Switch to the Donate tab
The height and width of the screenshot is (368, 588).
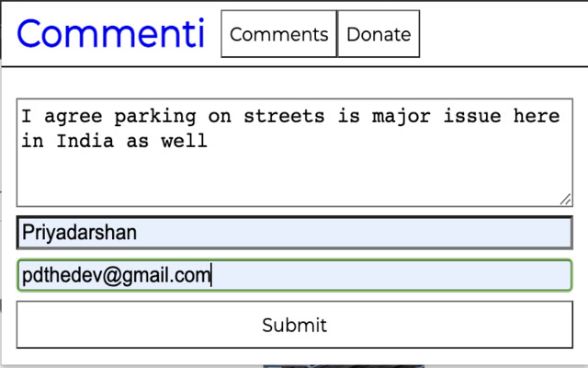click(379, 35)
